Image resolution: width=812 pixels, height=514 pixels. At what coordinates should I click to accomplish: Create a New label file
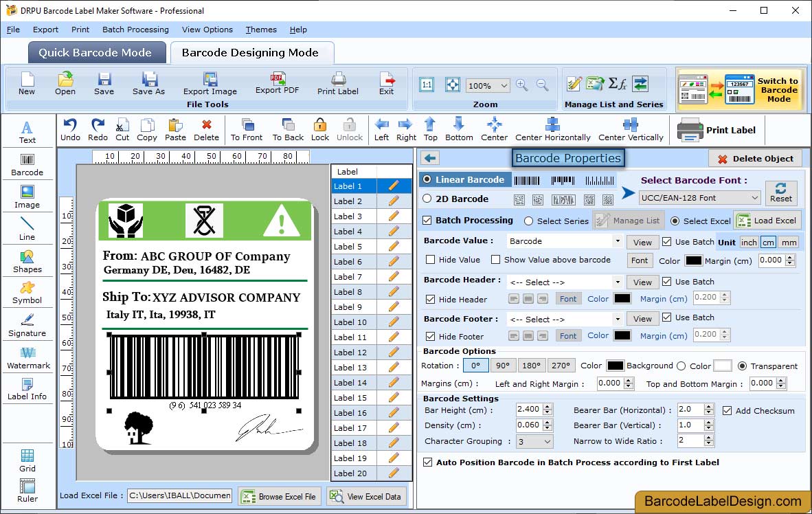click(27, 84)
